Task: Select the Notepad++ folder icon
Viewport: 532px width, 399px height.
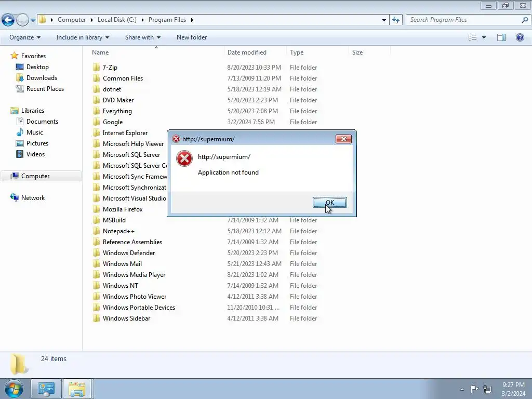Action: click(96, 231)
